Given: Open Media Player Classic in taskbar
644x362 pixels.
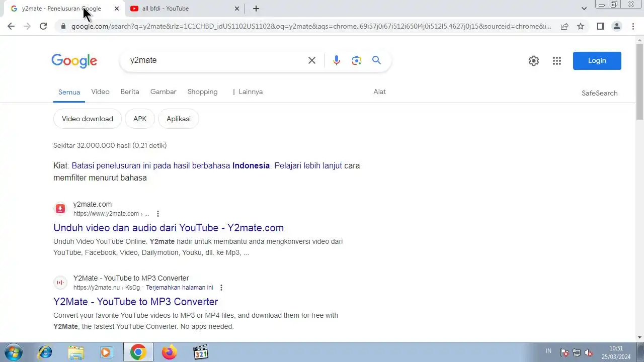Looking at the screenshot, I should point(200,352).
